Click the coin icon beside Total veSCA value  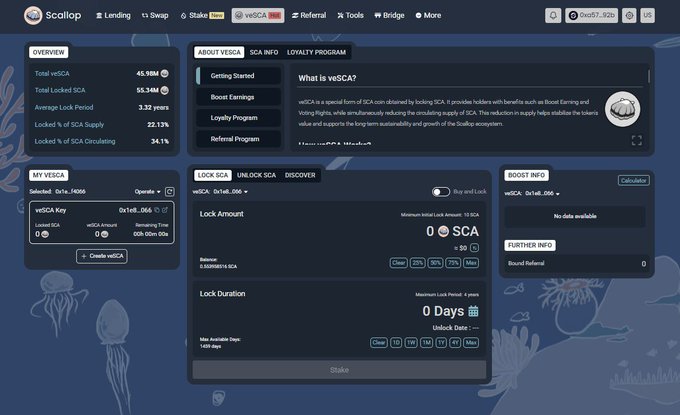click(x=165, y=74)
